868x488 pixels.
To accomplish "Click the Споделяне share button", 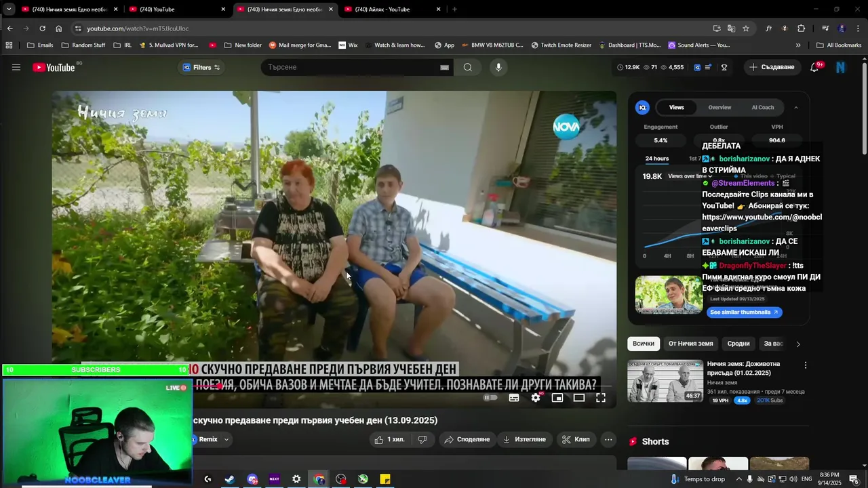I will [467, 439].
